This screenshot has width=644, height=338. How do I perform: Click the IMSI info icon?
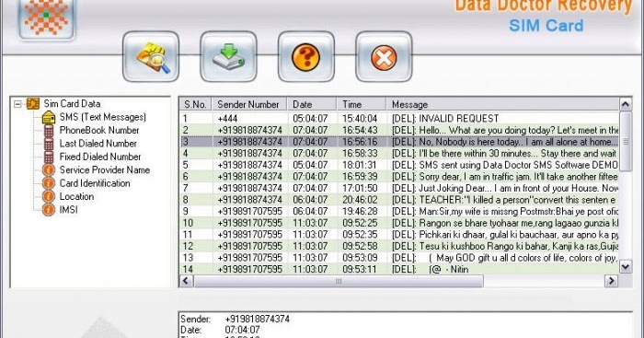[x=49, y=210]
